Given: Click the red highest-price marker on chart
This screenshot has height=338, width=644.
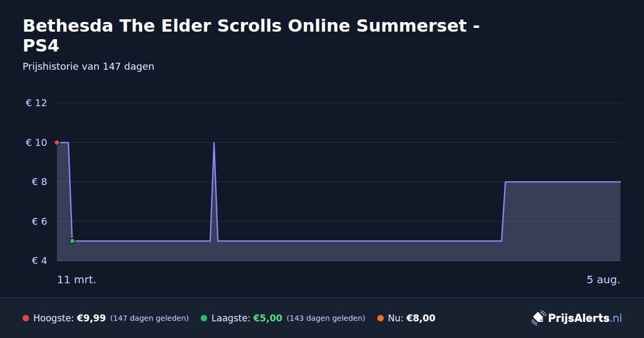Looking at the screenshot, I should coord(57,143).
